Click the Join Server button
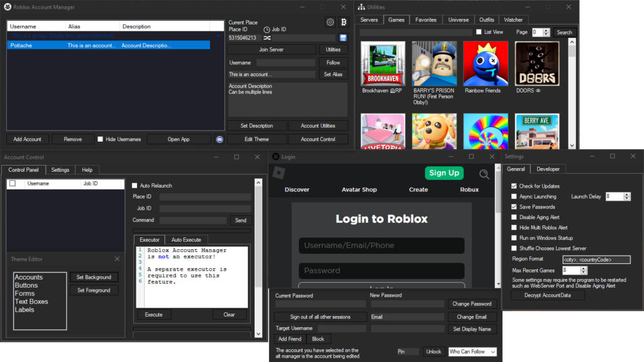The width and height of the screenshot is (644, 362). click(x=272, y=49)
